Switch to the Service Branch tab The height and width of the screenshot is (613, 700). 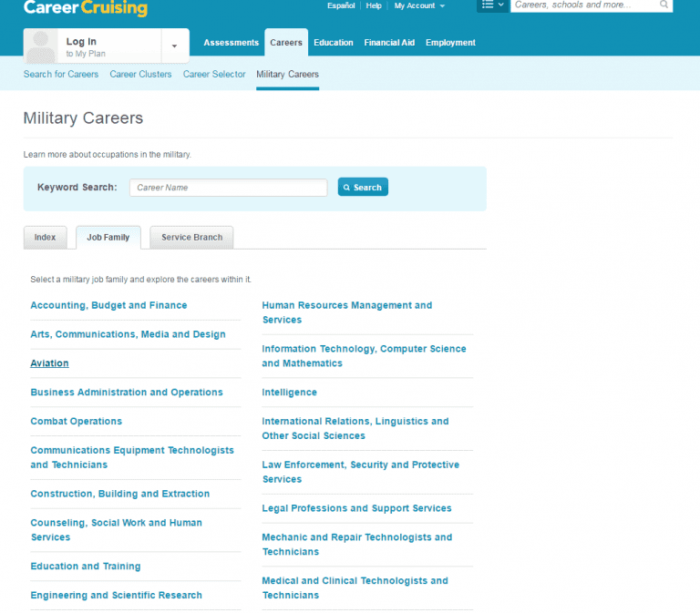tap(191, 238)
